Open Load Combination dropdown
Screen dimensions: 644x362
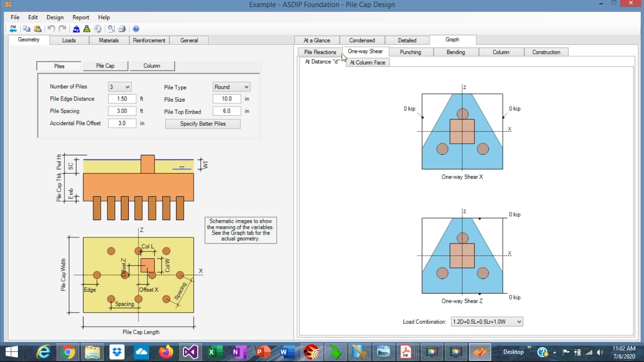coord(487,322)
